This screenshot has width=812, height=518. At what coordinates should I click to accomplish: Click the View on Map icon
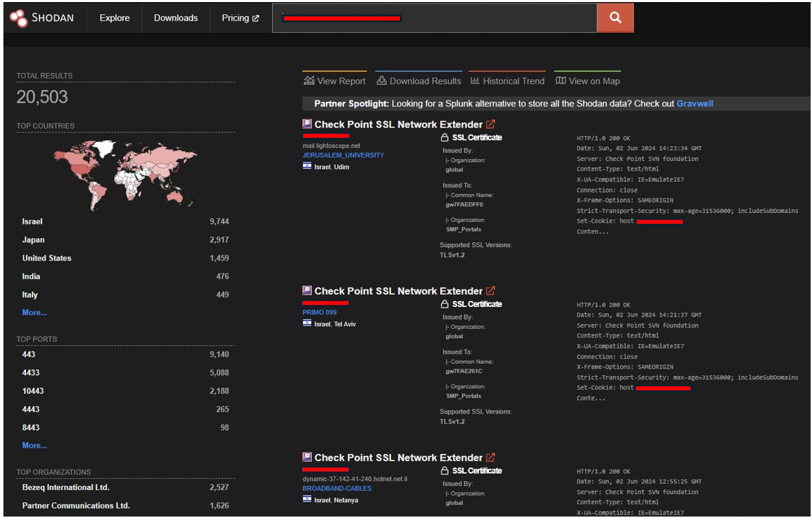pos(561,81)
